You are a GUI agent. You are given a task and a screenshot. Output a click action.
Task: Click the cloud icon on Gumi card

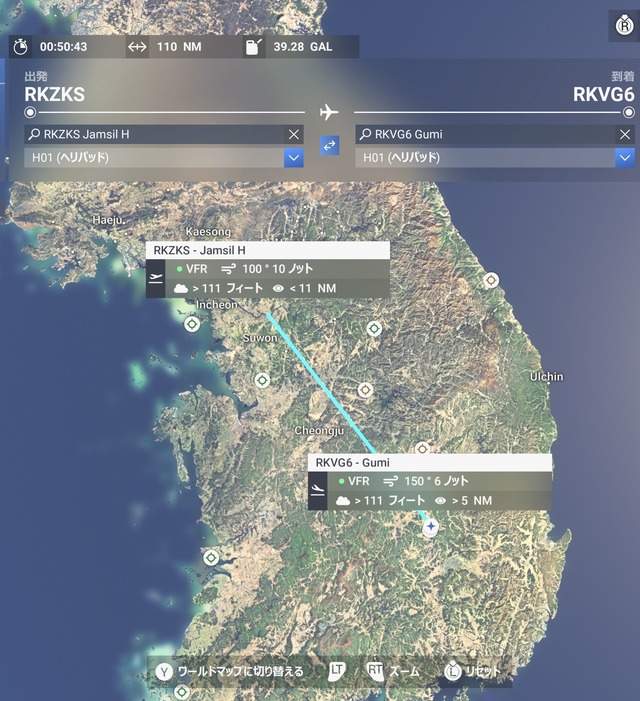click(343, 501)
